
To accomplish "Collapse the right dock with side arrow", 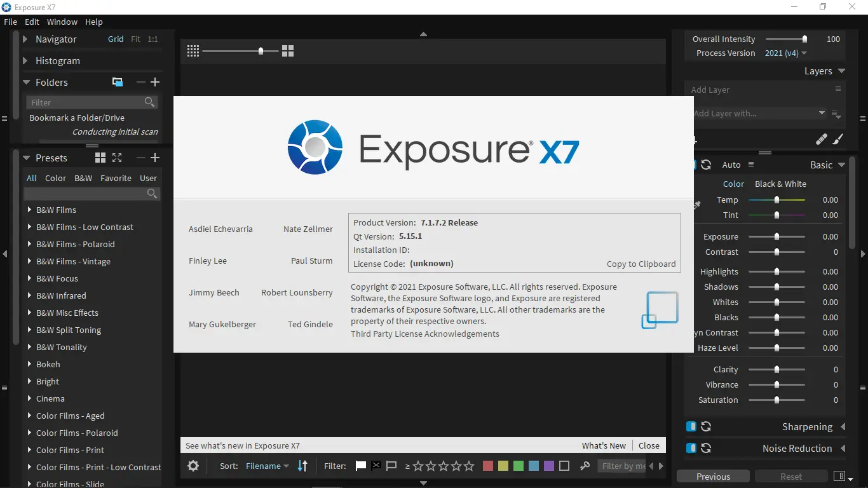I will coord(863,254).
